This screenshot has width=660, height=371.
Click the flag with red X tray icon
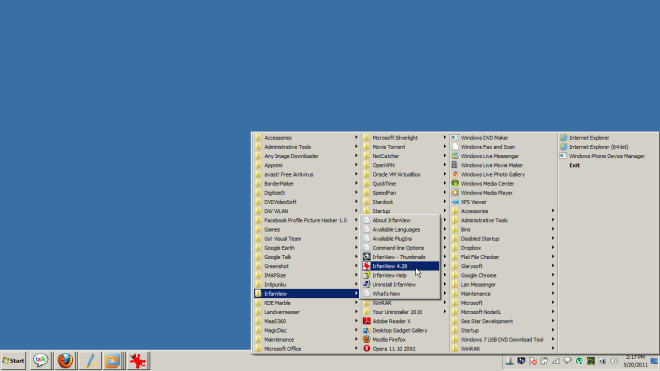[533, 361]
